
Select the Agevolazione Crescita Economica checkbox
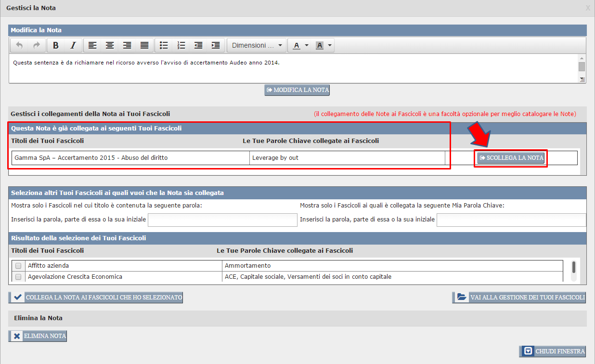point(18,277)
